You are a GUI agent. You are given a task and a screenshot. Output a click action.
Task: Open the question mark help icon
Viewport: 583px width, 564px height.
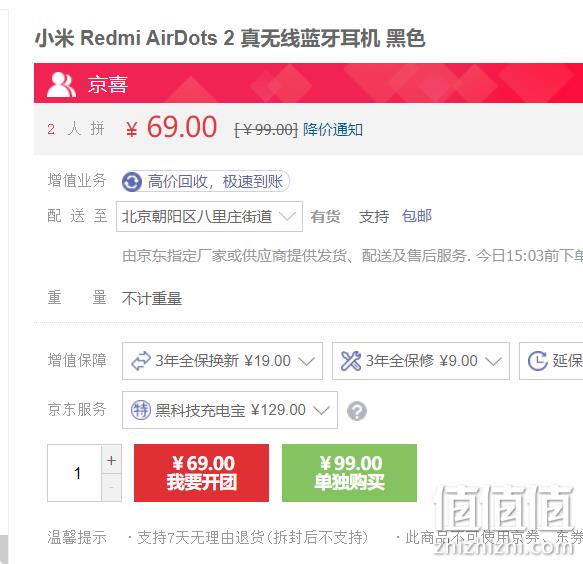point(357,411)
